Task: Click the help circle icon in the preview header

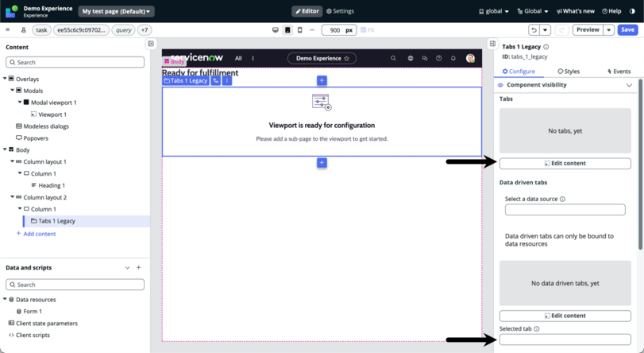Action: click(438, 58)
